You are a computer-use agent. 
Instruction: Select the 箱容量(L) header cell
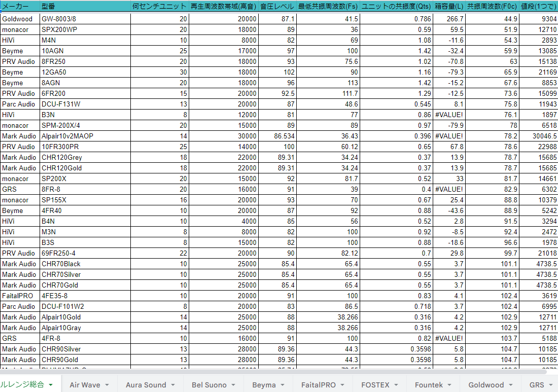pyautogui.click(x=449, y=6)
